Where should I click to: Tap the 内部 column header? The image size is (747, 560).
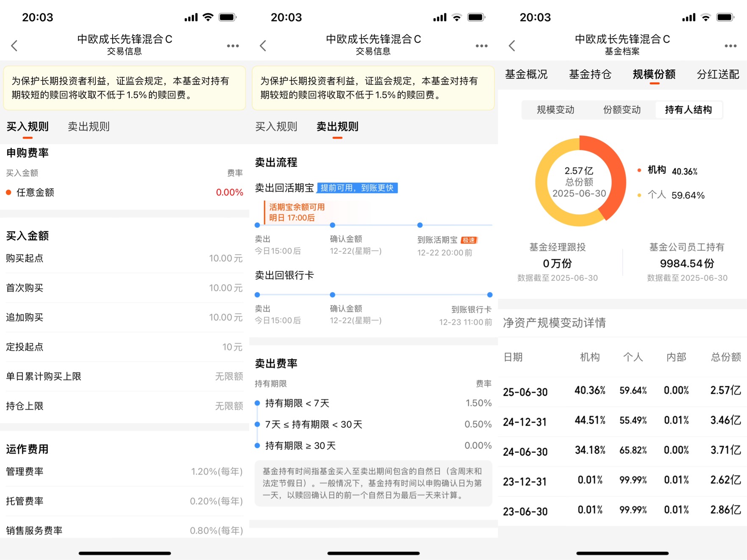pos(676,357)
